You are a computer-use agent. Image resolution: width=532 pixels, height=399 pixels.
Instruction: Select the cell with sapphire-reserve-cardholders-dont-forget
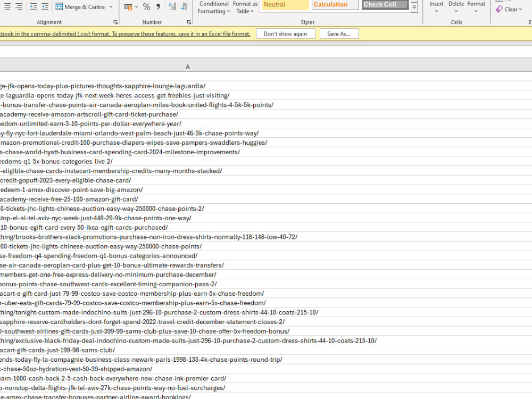pos(266,322)
